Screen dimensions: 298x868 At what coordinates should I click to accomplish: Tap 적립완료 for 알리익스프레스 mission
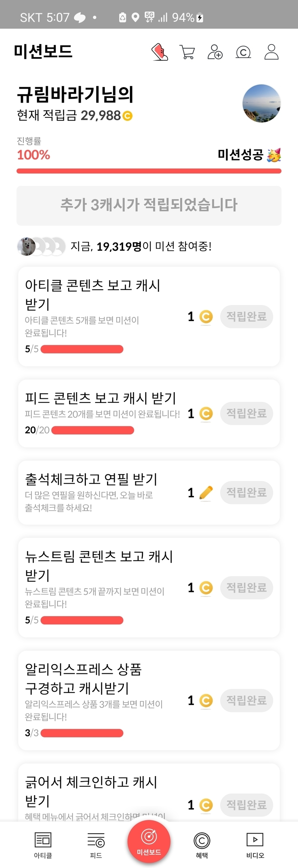(x=246, y=700)
